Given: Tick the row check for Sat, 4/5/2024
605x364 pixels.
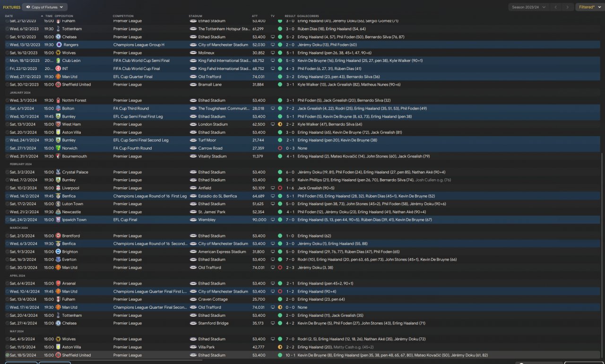Looking at the screenshot, I should tap(7, 339).
